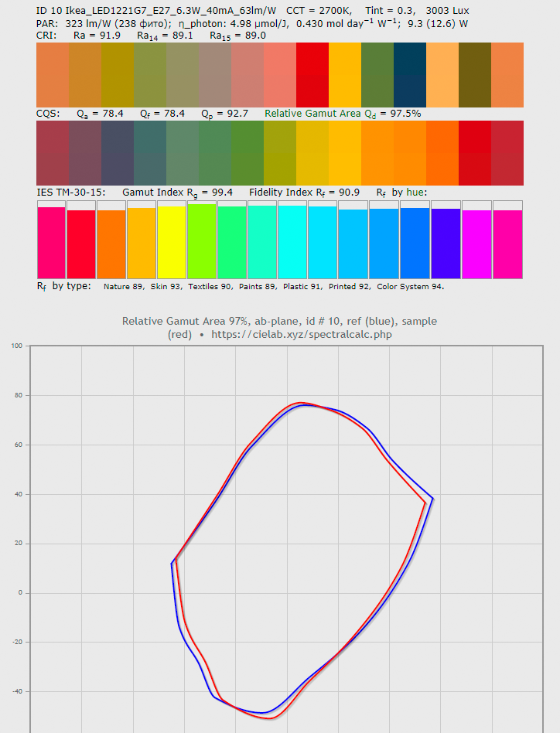Screen dimensions: 560x733
Task: Click the violet bar in Rf by hue chart
Action: point(446,242)
